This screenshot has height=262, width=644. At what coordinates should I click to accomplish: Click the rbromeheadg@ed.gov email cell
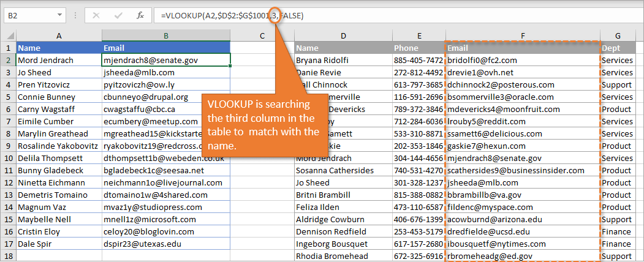click(522, 256)
